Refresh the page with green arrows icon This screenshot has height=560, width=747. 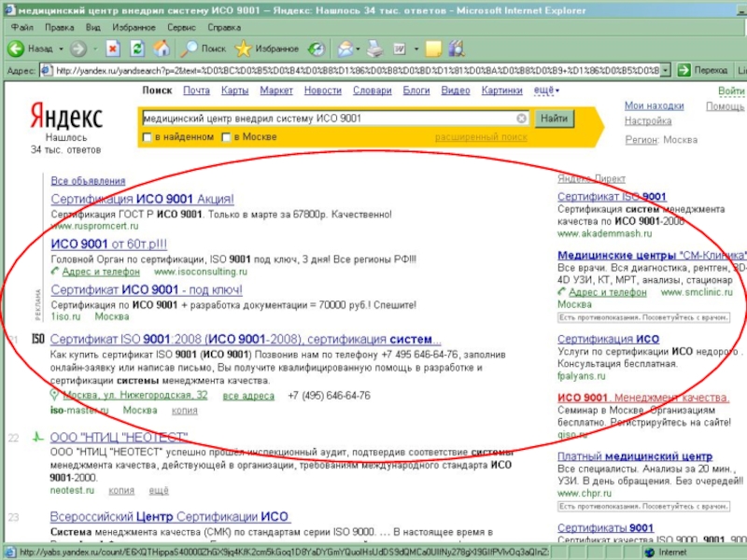click(137, 48)
